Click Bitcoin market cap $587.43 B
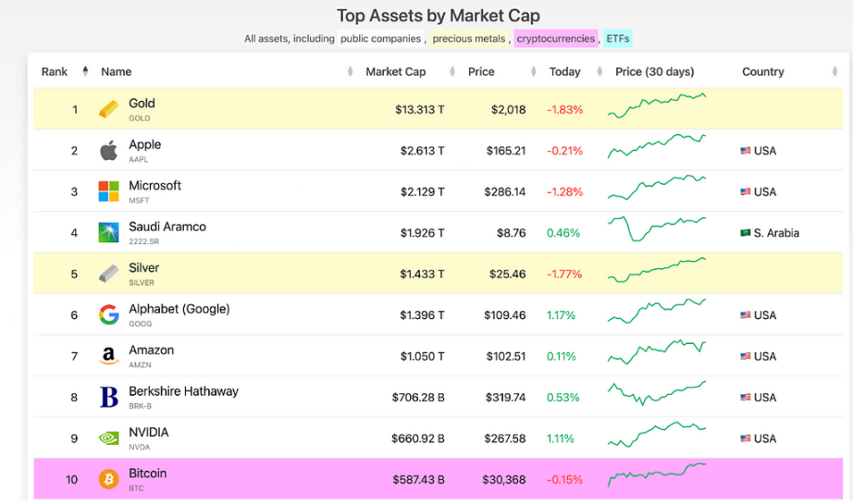This screenshot has width=853, height=504. [x=418, y=480]
